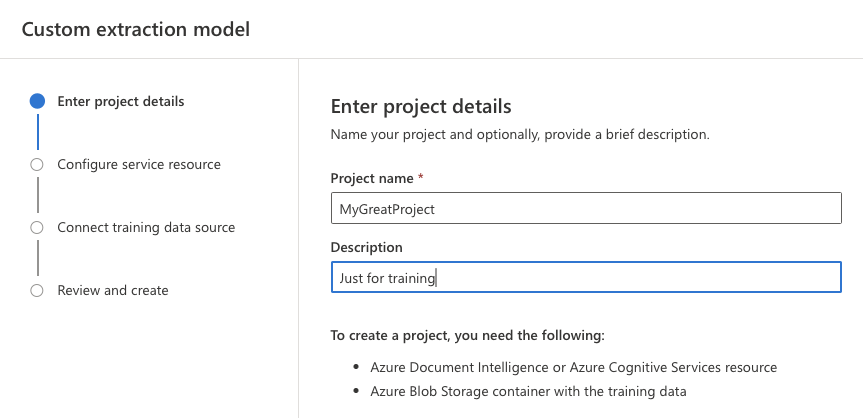Click the 'To create a project, you need' text

coord(467,334)
